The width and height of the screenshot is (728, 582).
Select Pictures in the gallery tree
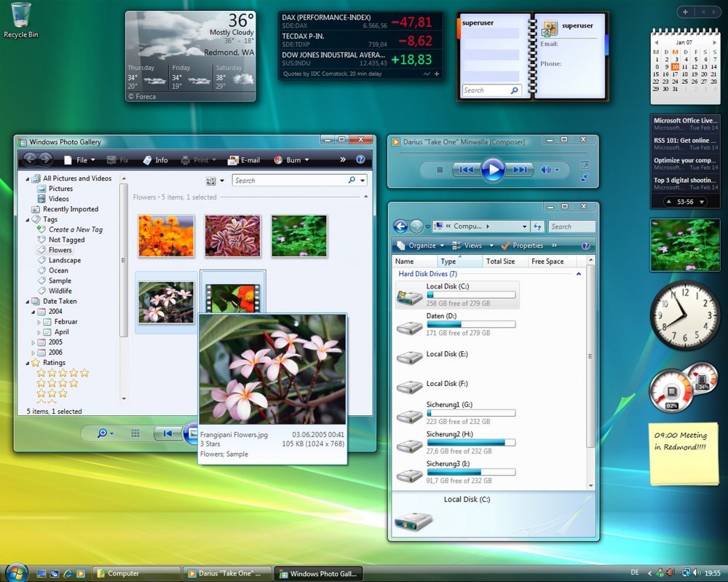[55, 189]
